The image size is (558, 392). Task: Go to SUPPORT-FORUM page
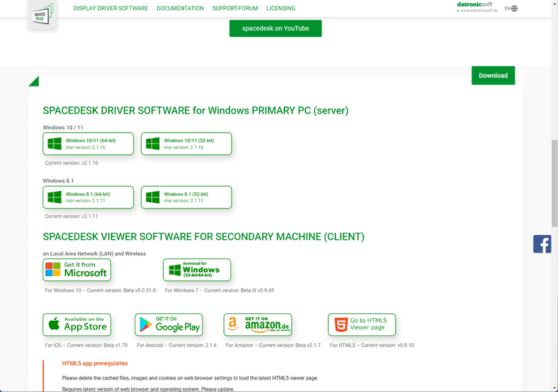235,8
